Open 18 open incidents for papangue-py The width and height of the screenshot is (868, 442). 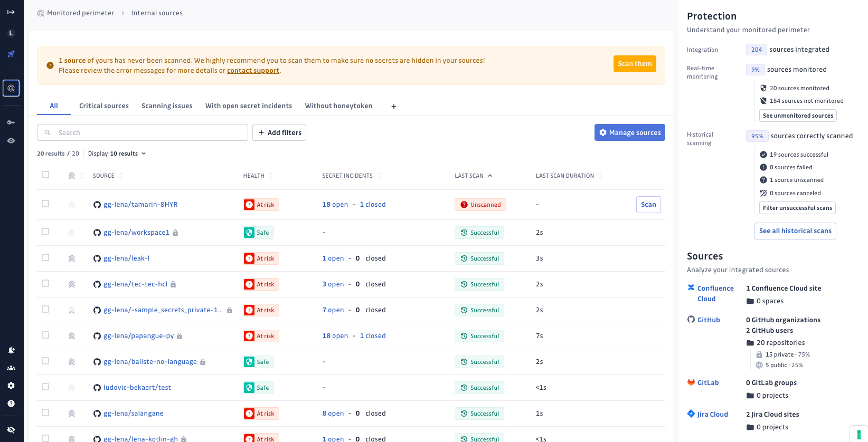[x=335, y=336]
